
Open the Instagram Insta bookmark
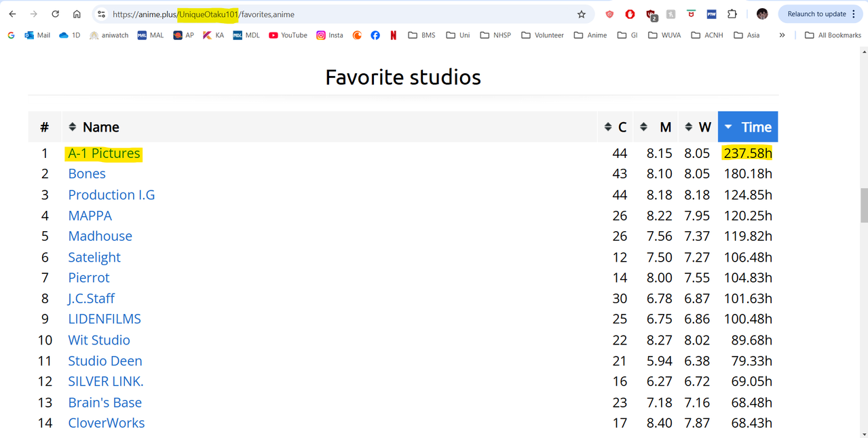pyautogui.click(x=330, y=35)
